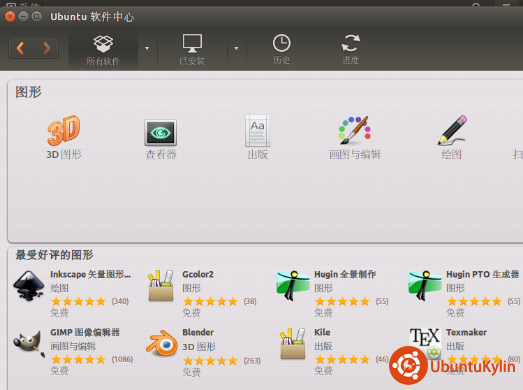Open the 历史 (History) view
This screenshot has height=390, width=523.
click(282, 49)
